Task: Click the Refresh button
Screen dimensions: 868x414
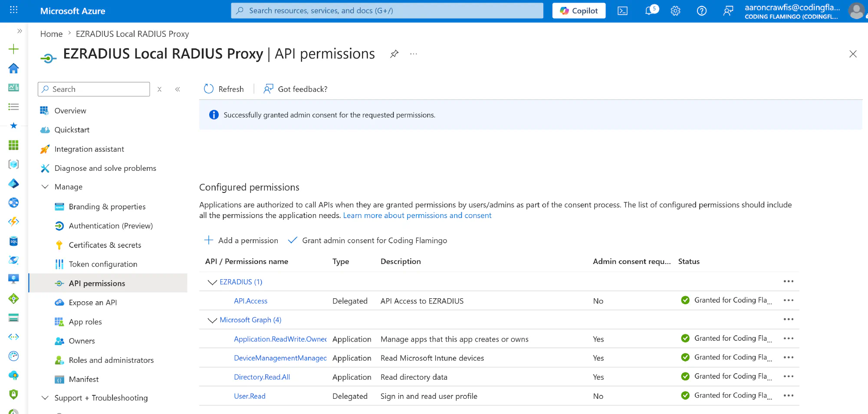Action: click(224, 89)
